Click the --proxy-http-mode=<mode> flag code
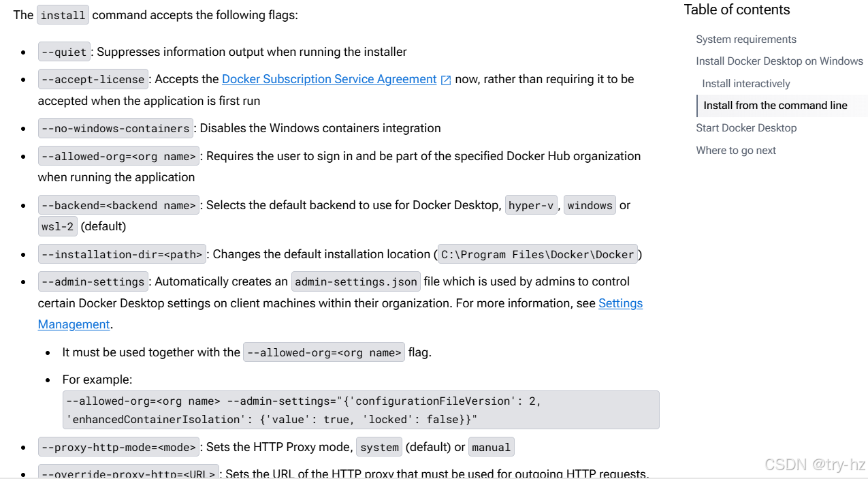The image size is (868, 479). click(118, 447)
